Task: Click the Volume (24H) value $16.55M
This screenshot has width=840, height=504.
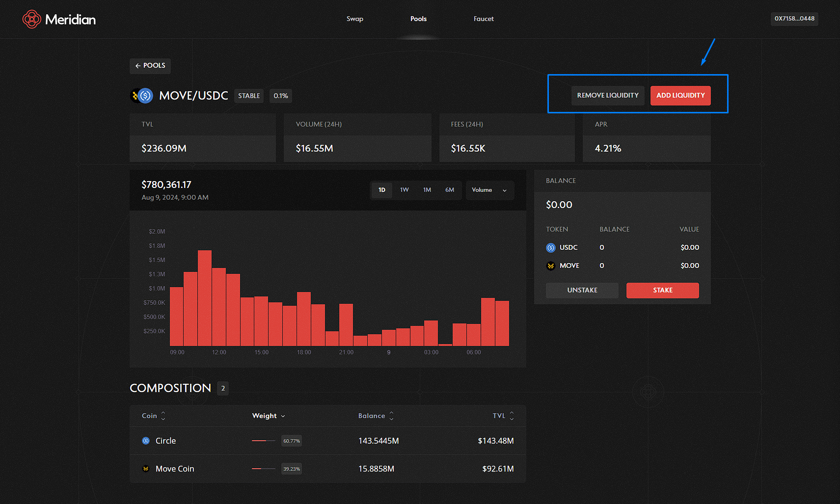Action: [315, 148]
